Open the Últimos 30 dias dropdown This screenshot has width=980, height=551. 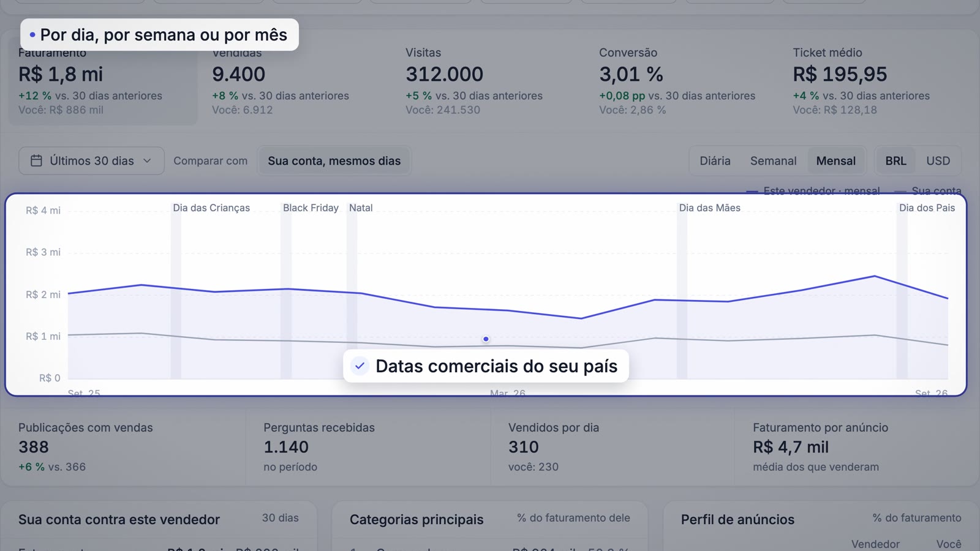click(x=91, y=161)
